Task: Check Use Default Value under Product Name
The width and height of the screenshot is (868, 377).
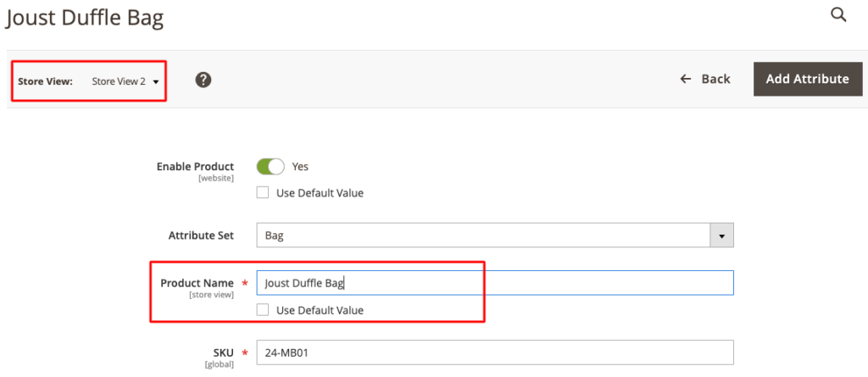Action: [x=264, y=310]
